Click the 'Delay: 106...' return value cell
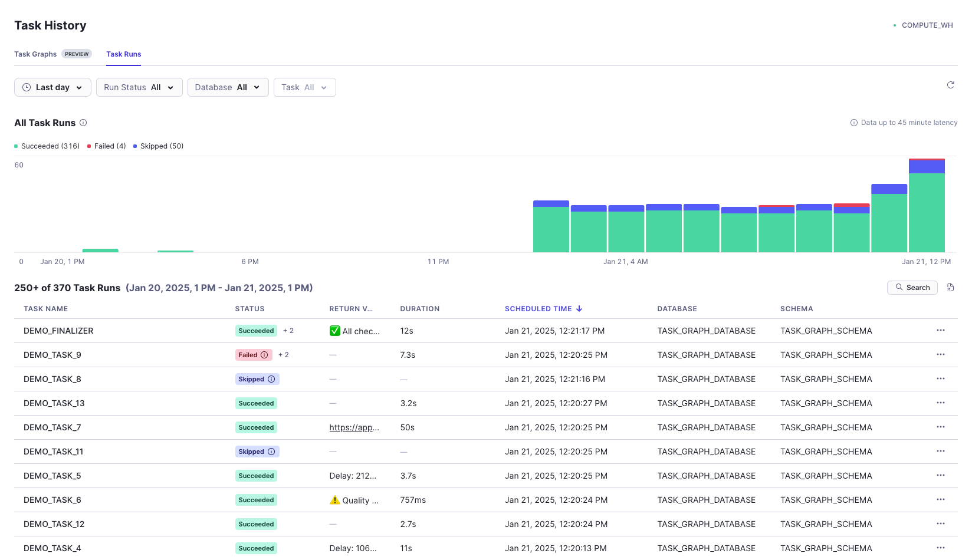The width and height of the screenshot is (972, 560). (353, 548)
